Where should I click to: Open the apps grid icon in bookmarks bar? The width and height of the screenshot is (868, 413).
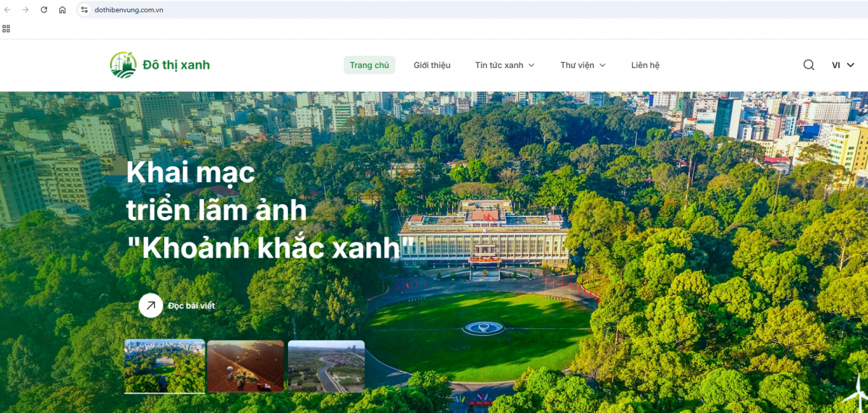click(7, 29)
